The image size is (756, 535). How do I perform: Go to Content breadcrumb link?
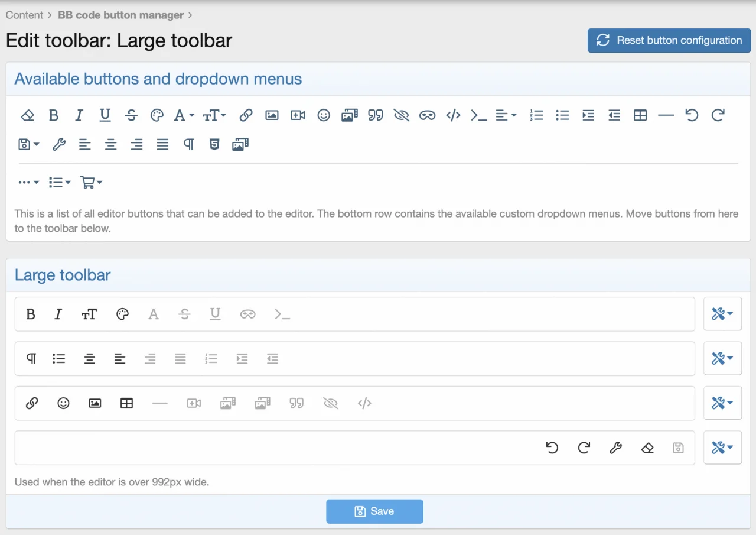tap(25, 15)
